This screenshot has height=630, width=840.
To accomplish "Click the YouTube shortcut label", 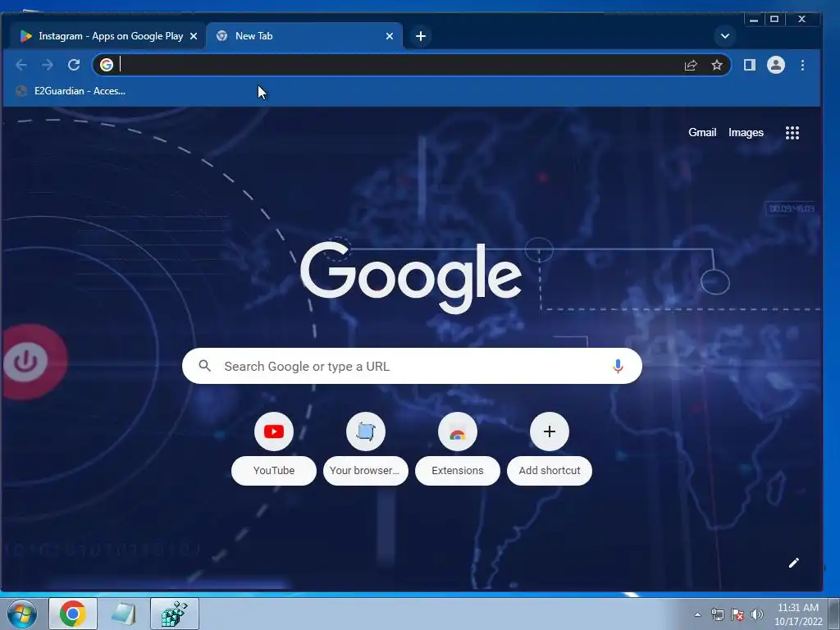I will [274, 470].
